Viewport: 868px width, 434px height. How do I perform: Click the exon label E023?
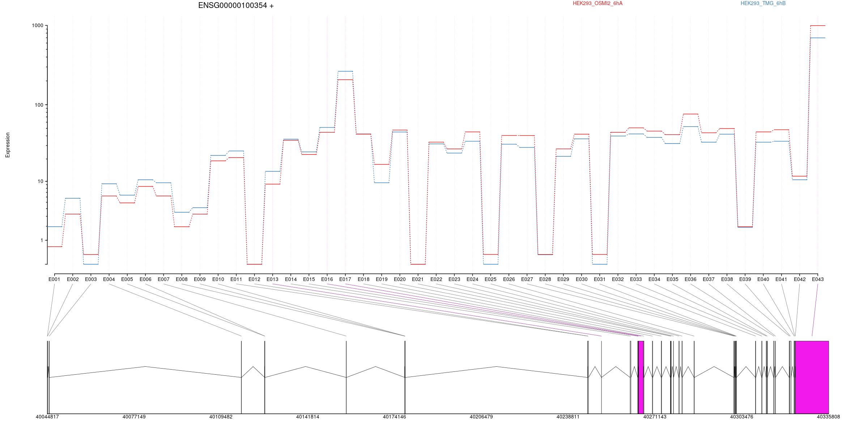click(454, 279)
